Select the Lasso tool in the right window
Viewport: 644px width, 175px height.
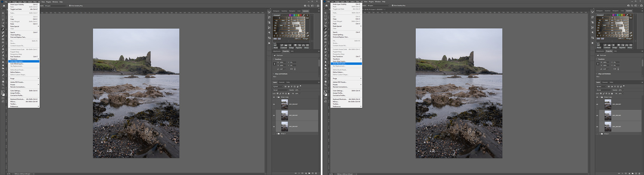click(325, 19)
